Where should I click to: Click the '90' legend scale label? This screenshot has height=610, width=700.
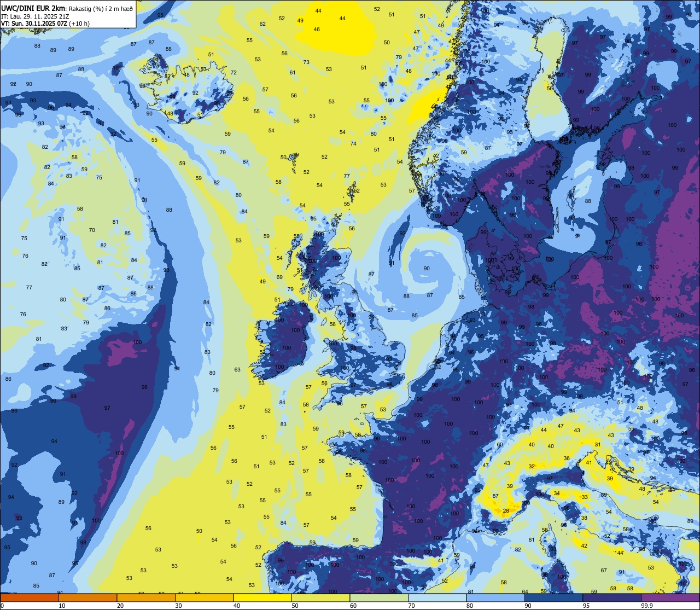pyautogui.click(x=528, y=606)
